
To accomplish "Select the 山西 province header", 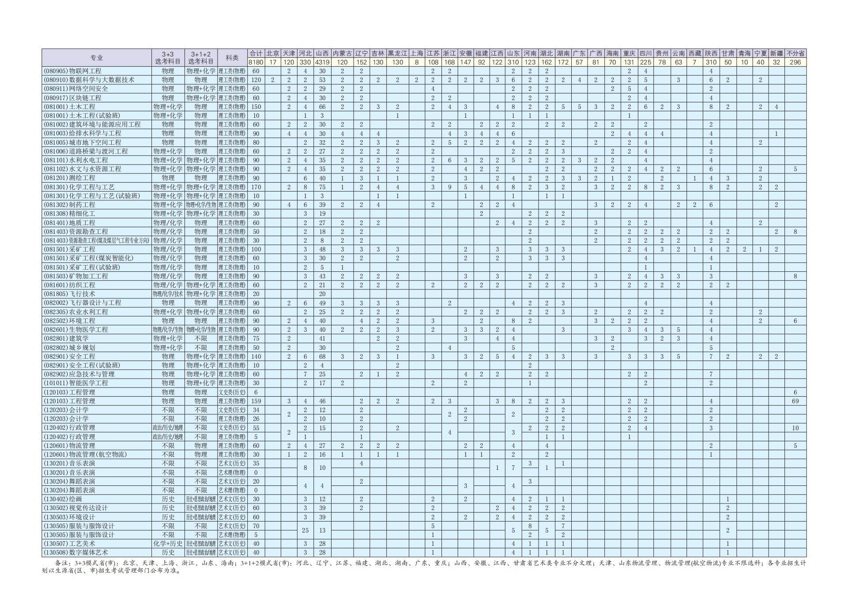I will [x=322, y=53].
